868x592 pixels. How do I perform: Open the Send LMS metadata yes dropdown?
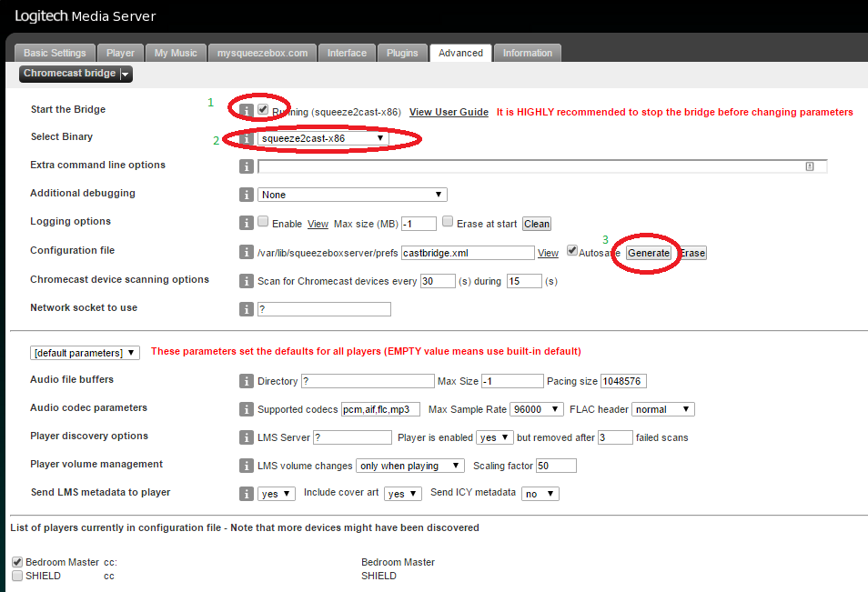277,494
